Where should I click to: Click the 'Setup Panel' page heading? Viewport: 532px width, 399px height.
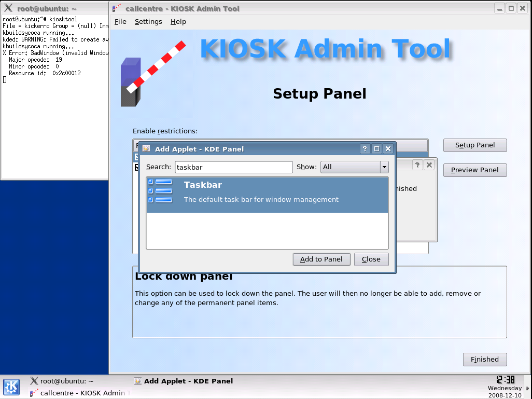click(319, 94)
